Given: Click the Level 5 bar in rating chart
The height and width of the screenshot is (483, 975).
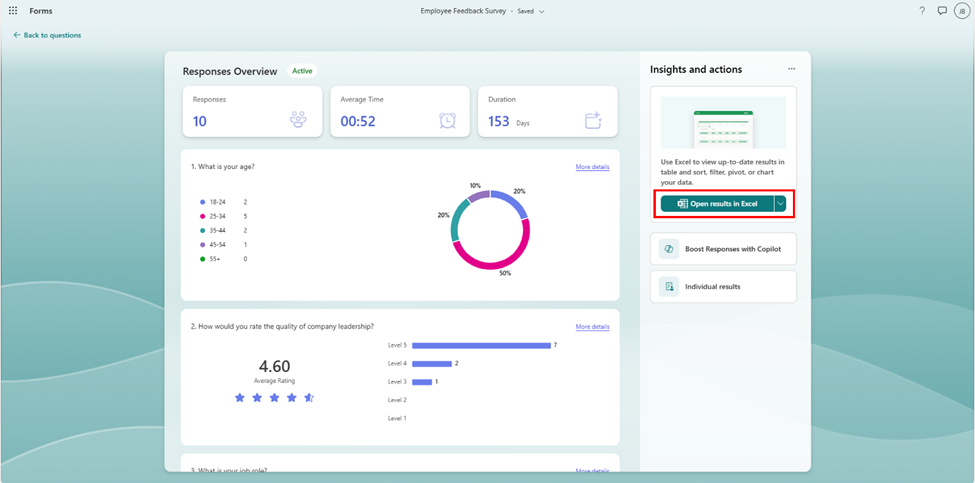Looking at the screenshot, I should [481, 345].
